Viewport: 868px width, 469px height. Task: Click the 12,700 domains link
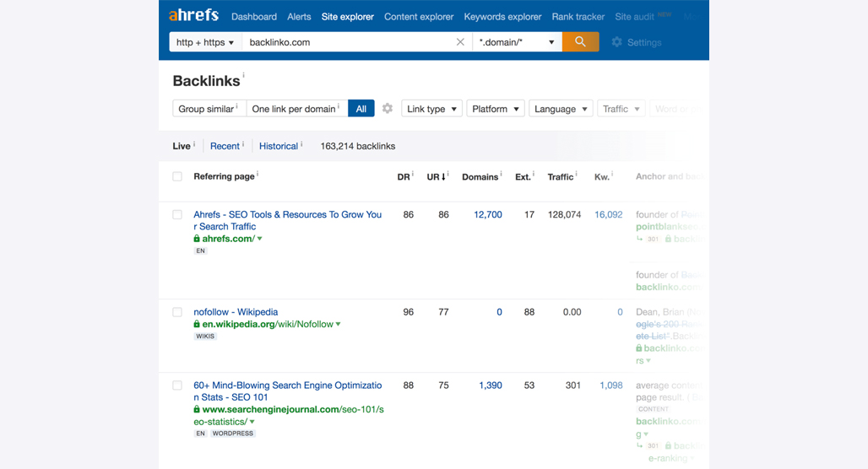point(488,214)
